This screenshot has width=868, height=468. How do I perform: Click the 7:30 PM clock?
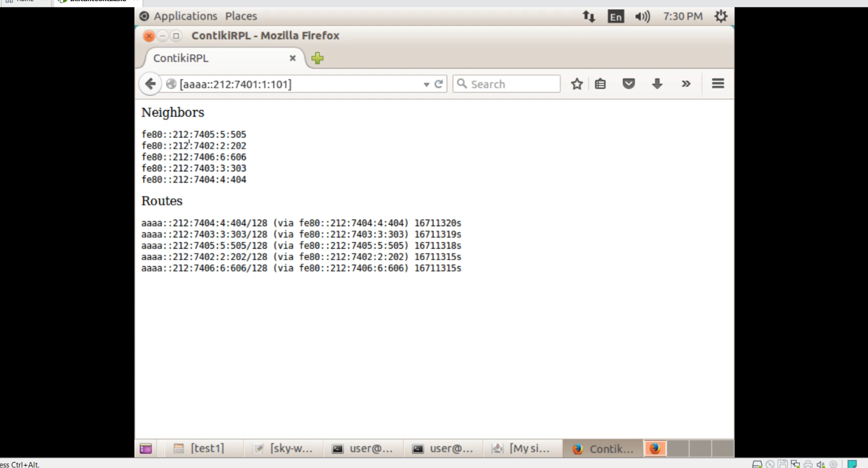(x=683, y=16)
